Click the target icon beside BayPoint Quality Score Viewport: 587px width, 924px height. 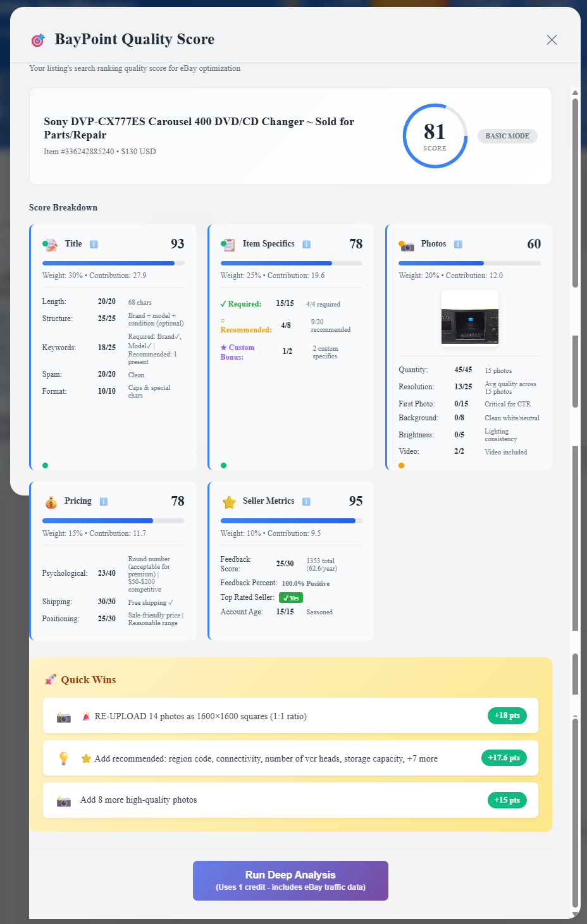38,40
